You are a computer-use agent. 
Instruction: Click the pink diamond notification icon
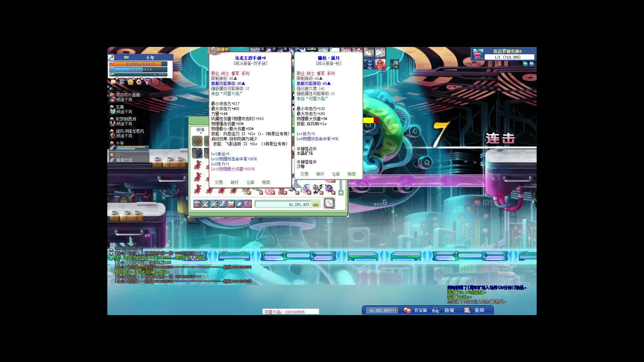(148, 82)
